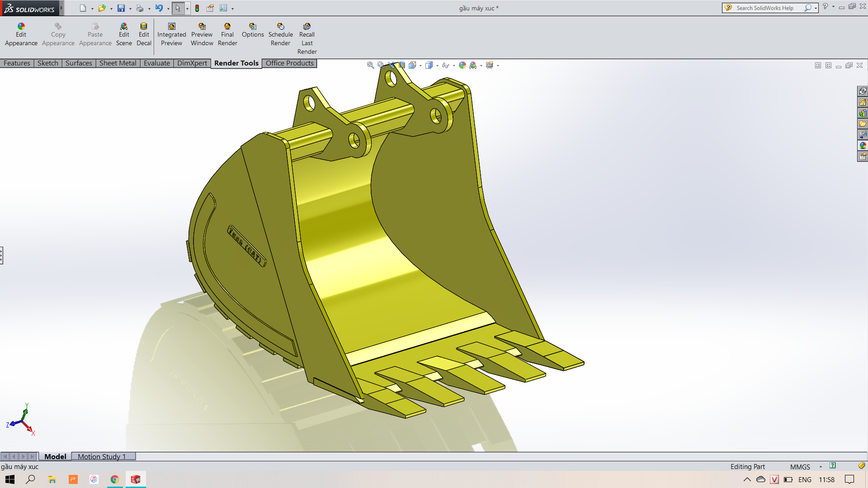Expand the Undo history dropdown arrow

pyautogui.click(x=168, y=9)
